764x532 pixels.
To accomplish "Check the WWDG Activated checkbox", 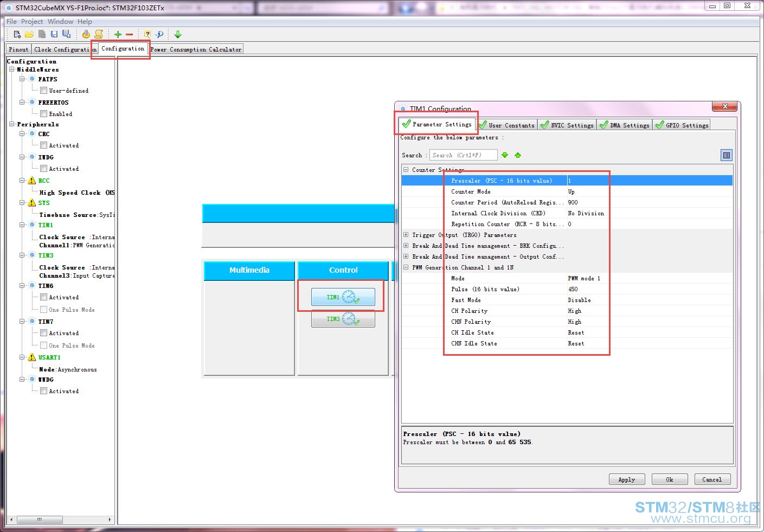I will 44,391.
